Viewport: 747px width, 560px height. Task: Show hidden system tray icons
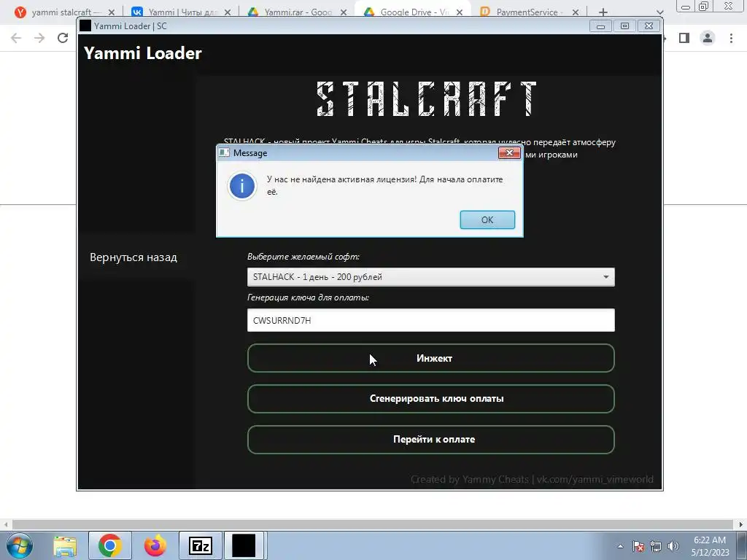coord(620,546)
